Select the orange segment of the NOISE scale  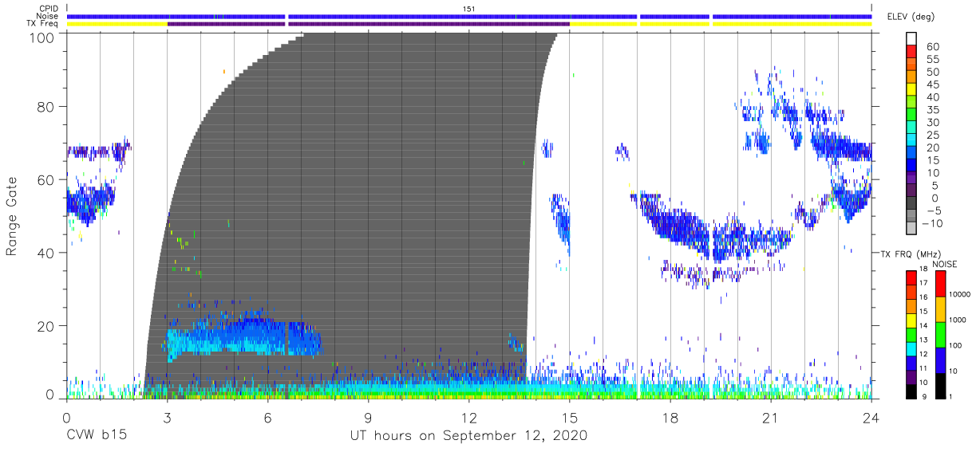940,309
